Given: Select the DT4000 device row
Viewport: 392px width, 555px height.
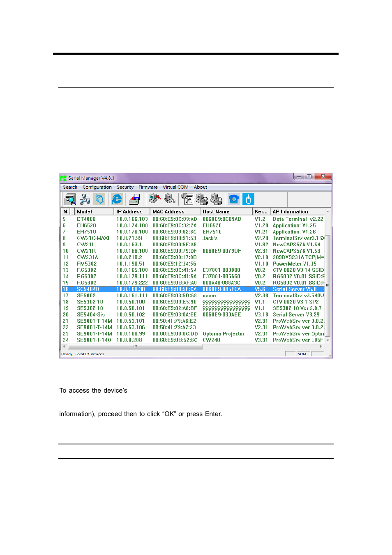Looking at the screenshot, I should (x=193, y=219).
